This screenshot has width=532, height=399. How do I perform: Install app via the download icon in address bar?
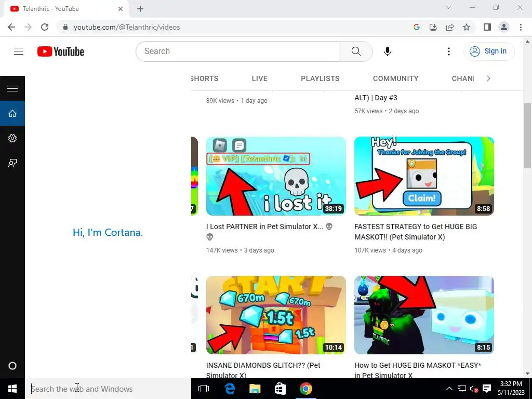433,27
